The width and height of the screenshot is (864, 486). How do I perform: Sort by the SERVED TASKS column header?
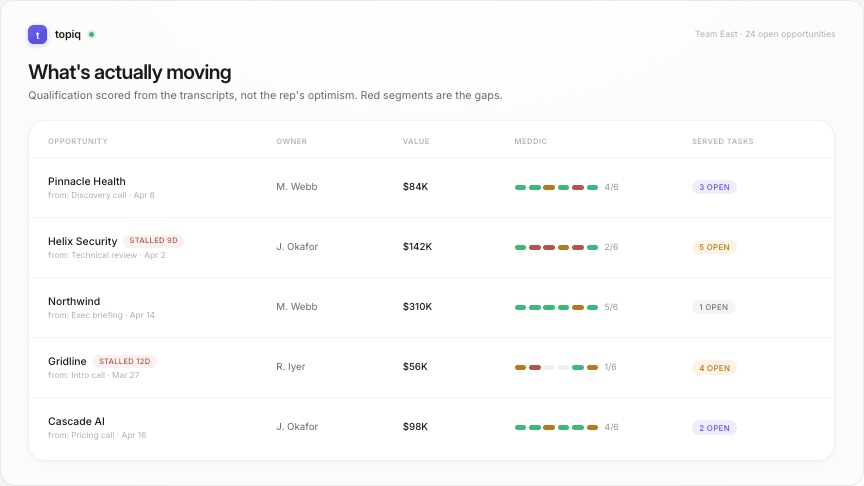722,142
